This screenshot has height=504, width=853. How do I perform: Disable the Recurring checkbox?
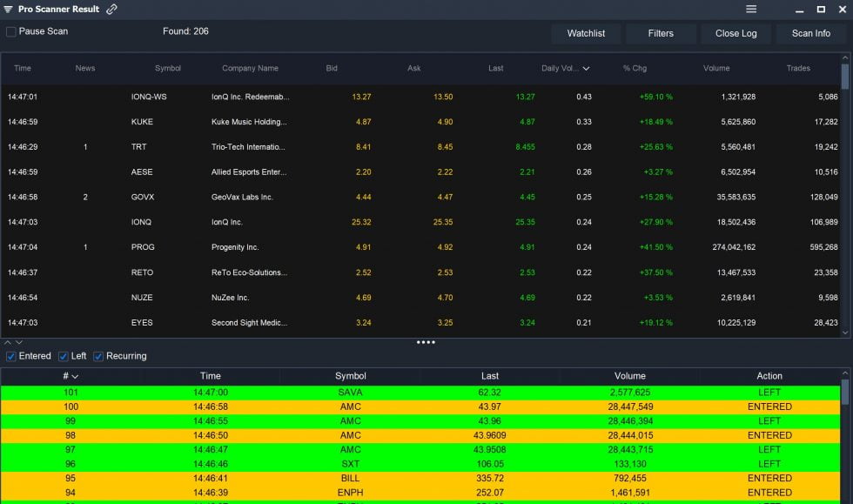pyautogui.click(x=97, y=356)
